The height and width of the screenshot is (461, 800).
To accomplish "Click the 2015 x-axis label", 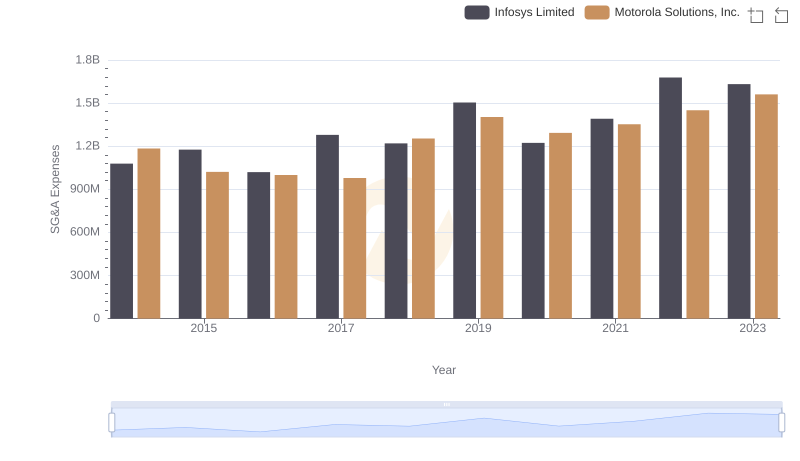I will (x=204, y=328).
